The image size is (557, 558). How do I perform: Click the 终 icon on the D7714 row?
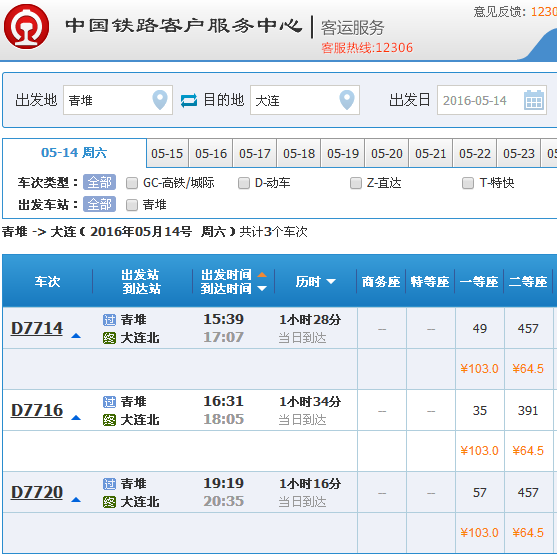pos(109,338)
